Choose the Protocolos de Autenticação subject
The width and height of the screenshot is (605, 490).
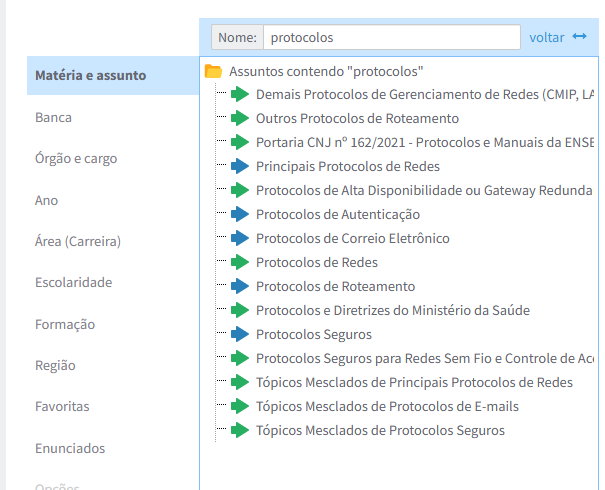click(338, 214)
